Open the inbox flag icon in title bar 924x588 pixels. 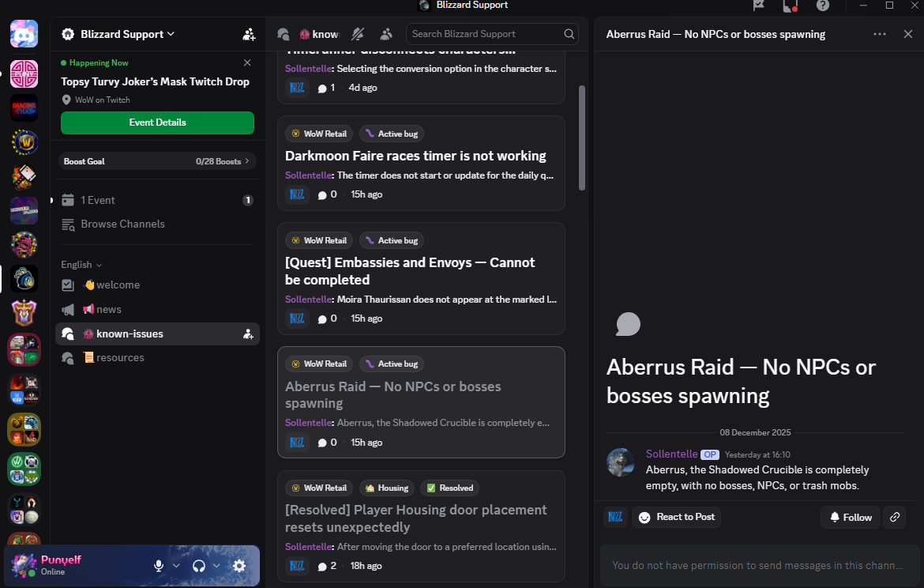click(x=759, y=6)
